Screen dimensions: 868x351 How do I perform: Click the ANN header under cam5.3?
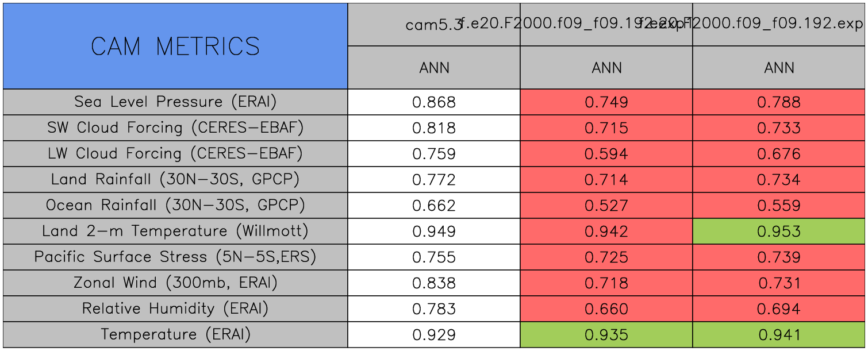point(434,68)
